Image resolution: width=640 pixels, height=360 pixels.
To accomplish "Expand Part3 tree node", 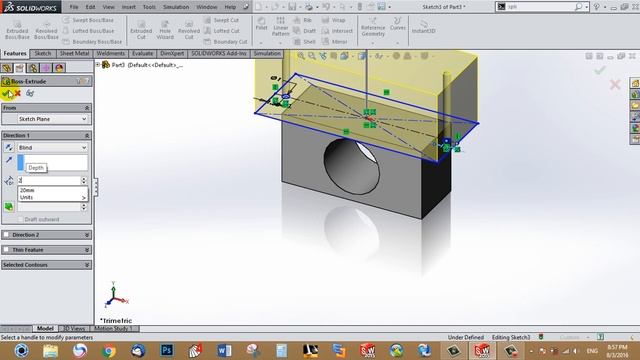I will pos(98,64).
